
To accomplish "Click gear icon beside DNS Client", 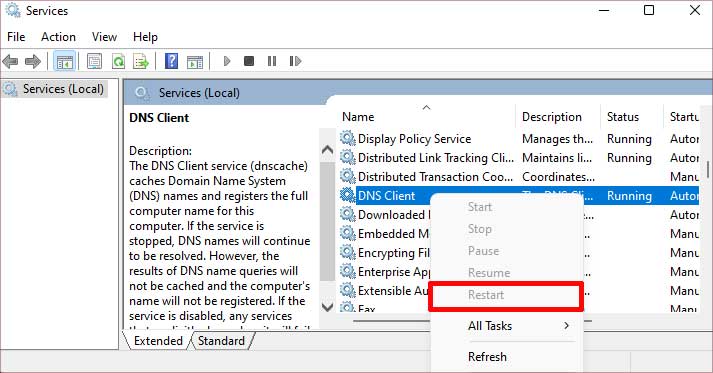I will pos(347,195).
